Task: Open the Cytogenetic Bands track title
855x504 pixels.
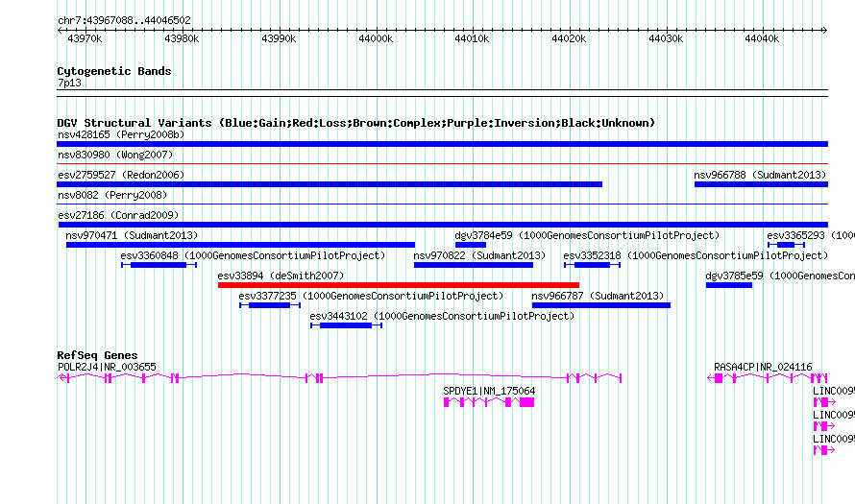Action: tap(114, 71)
